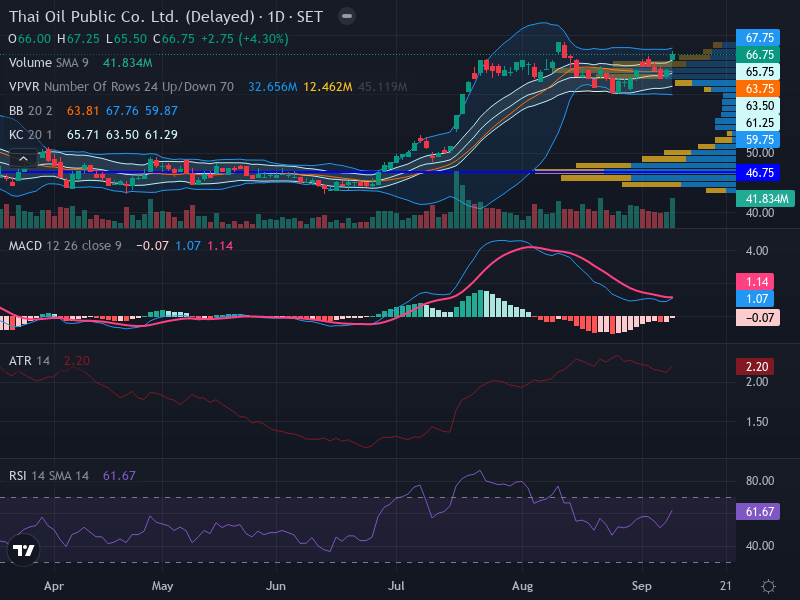The height and width of the screenshot is (600, 800).
Task: Click the MACD 12 26 close 9 label
Action: click(65, 246)
